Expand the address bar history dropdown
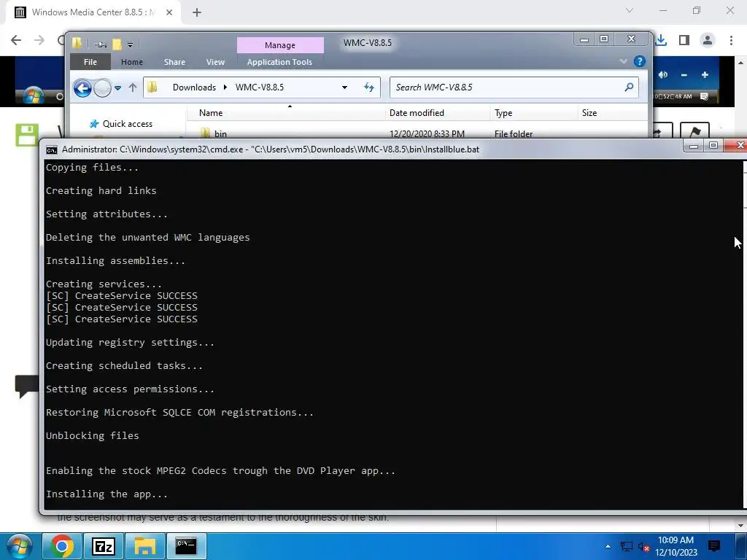Viewport: 747px width, 560px height. 344,87
